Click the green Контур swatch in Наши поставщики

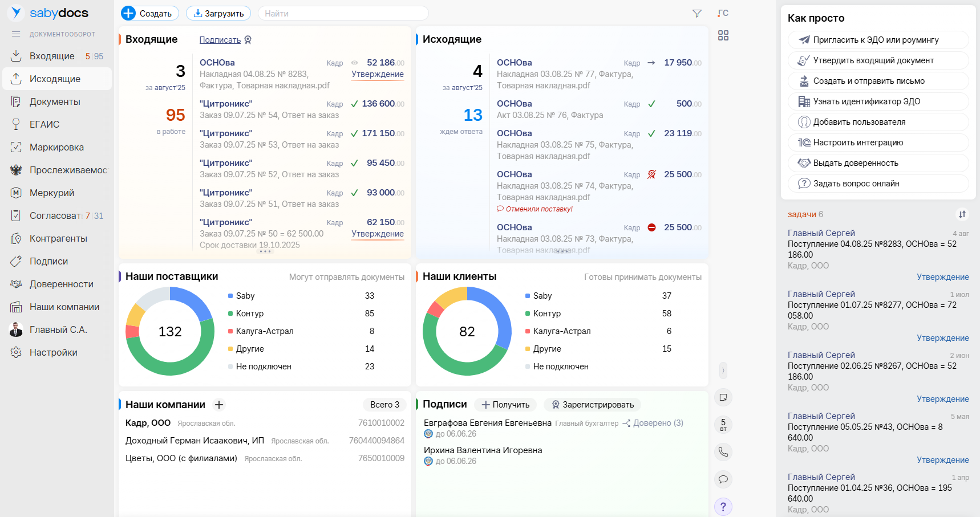pos(230,314)
